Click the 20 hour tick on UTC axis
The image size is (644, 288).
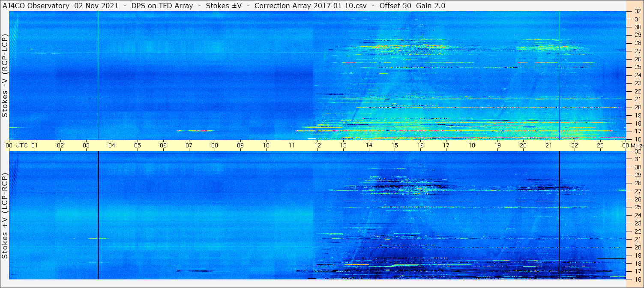523,145
